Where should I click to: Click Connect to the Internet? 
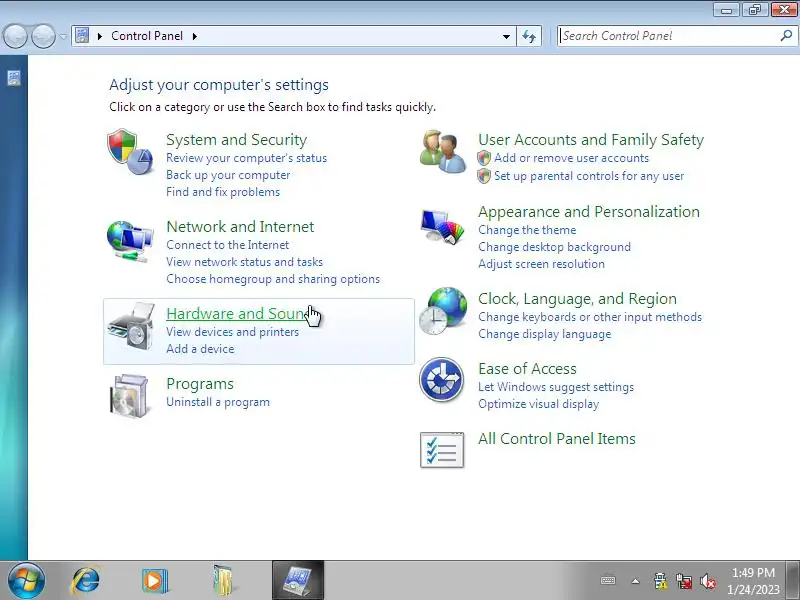[x=228, y=245]
